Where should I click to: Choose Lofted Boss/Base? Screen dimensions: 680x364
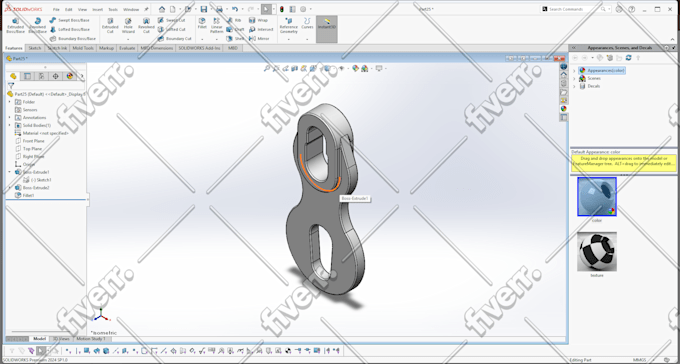[x=69, y=30]
